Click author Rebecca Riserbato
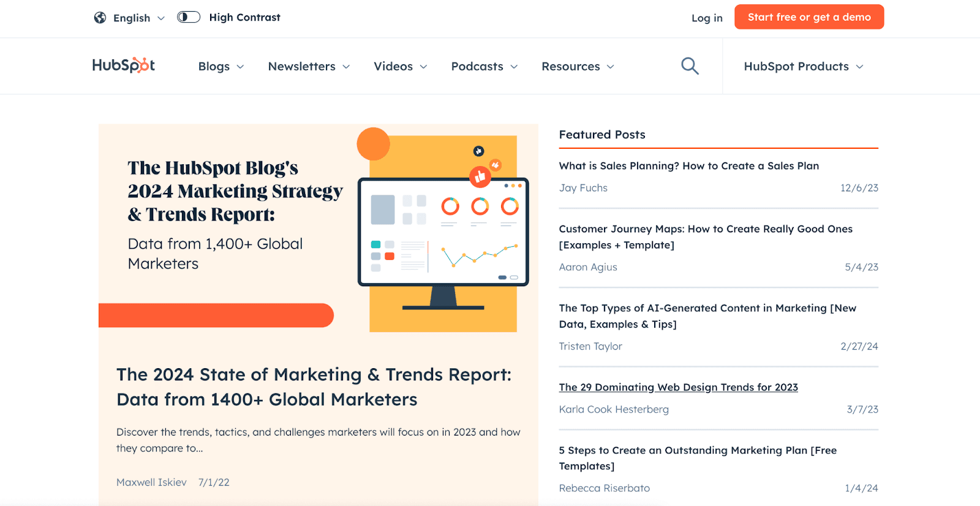Screen dimensions: 980x506 [x=605, y=488]
